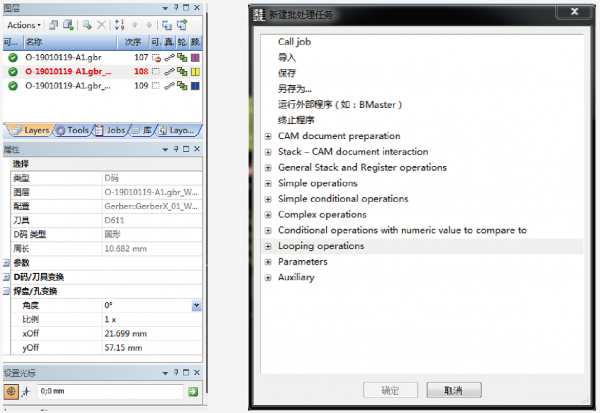Open the Actions dropdown menu
The height and width of the screenshot is (413, 600).
[x=24, y=25]
